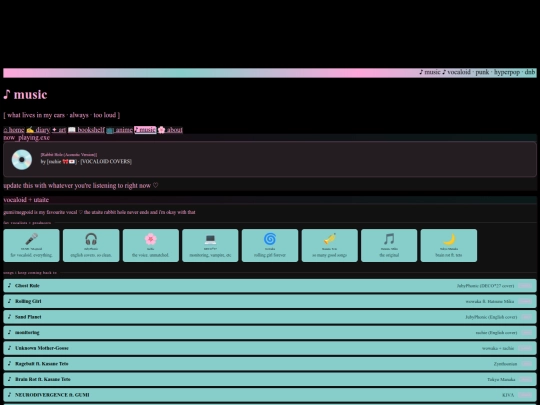Image resolution: width=540 pixels, height=405 pixels.
Task: Click the tag badge in Ghost Rule row
Action: click(x=525, y=285)
